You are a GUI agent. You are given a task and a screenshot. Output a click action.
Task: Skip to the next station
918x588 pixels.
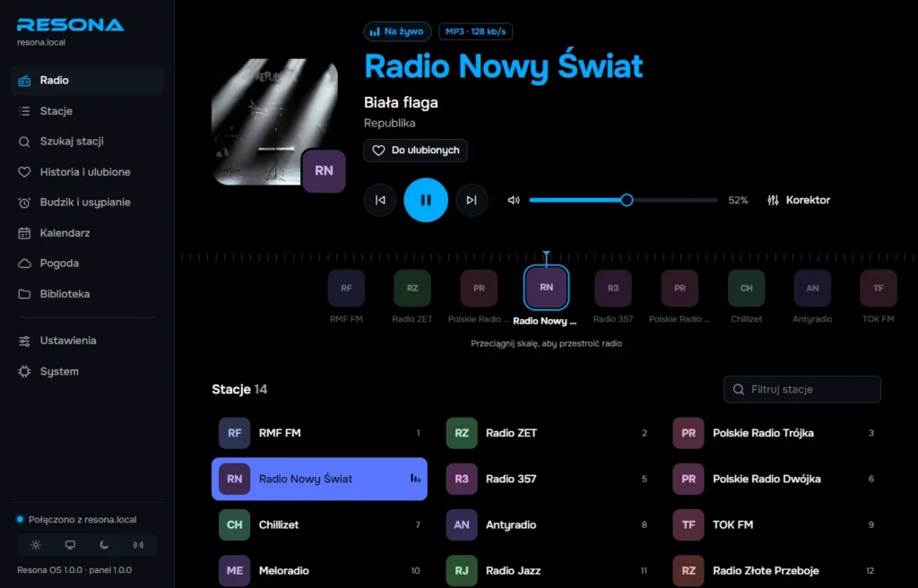(x=472, y=200)
